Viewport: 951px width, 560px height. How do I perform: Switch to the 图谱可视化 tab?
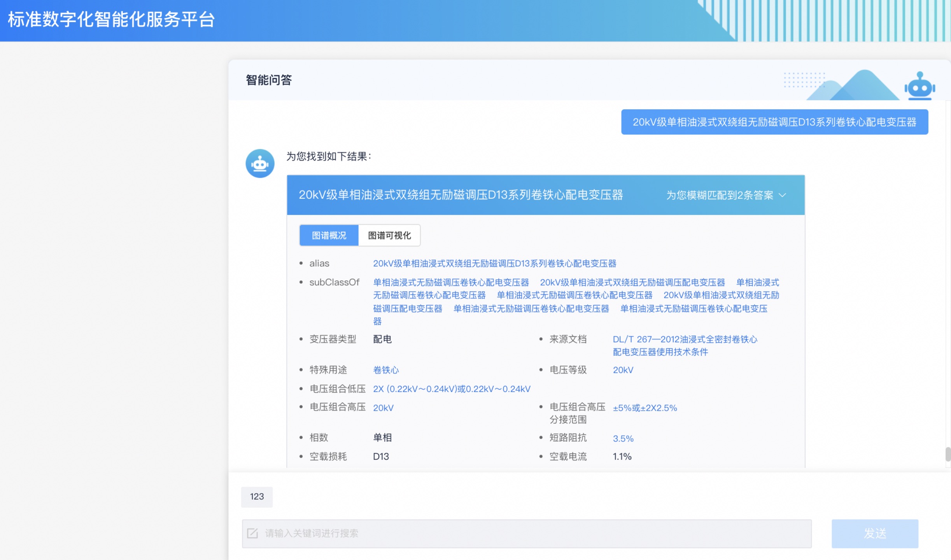pos(389,235)
